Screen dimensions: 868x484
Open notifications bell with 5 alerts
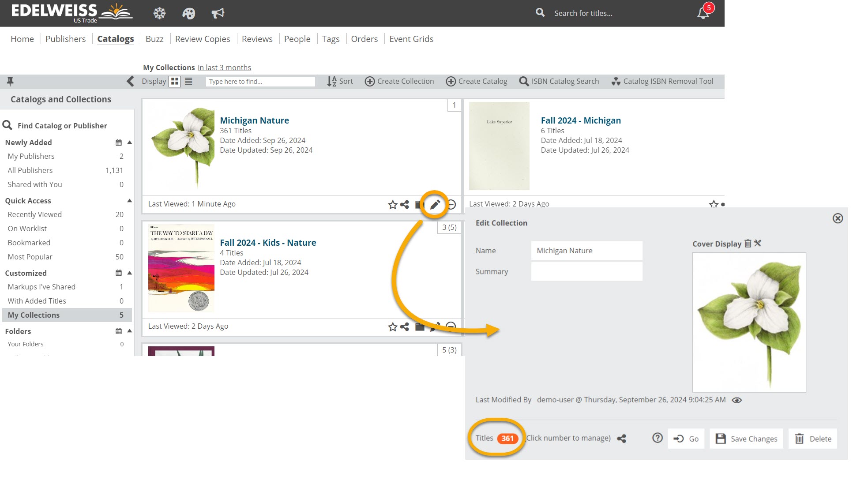(705, 11)
